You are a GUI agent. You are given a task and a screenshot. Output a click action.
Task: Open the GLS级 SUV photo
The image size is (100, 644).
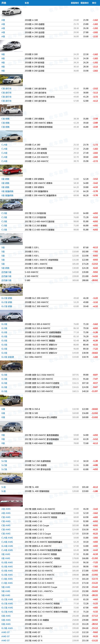[x=11, y=366]
